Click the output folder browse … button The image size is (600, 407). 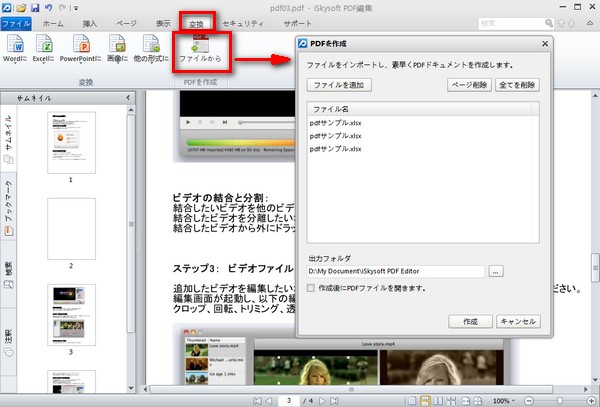click(x=496, y=271)
